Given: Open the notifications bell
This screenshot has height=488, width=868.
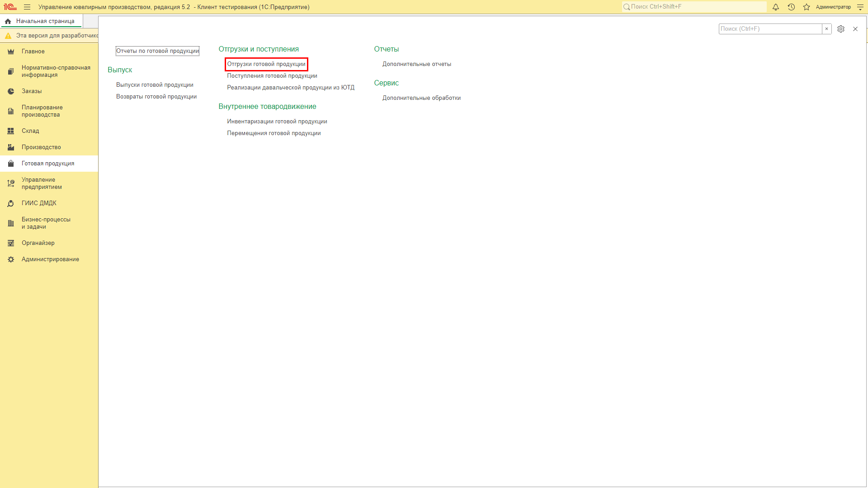Looking at the screenshot, I should pyautogui.click(x=776, y=7).
